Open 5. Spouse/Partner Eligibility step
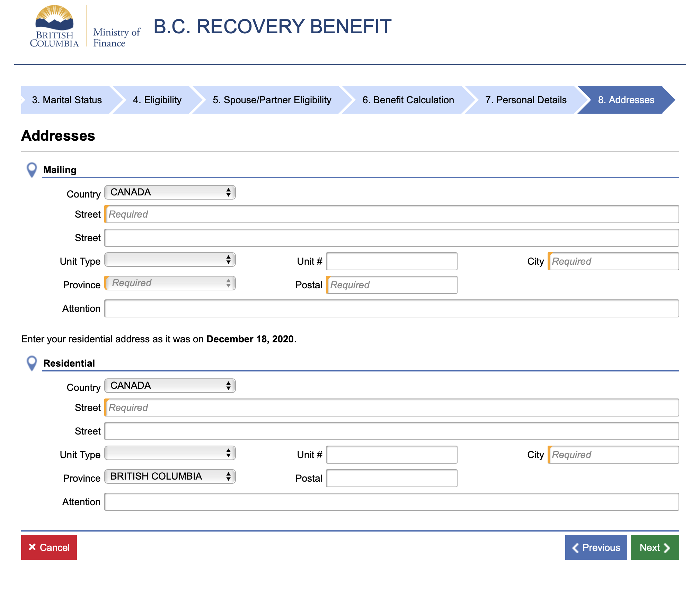This screenshot has height=596, width=700. point(272,100)
